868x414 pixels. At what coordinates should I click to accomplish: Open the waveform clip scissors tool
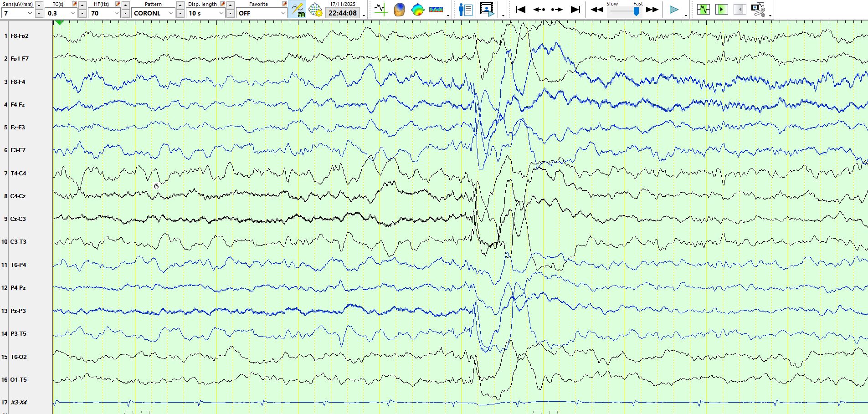click(x=758, y=10)
